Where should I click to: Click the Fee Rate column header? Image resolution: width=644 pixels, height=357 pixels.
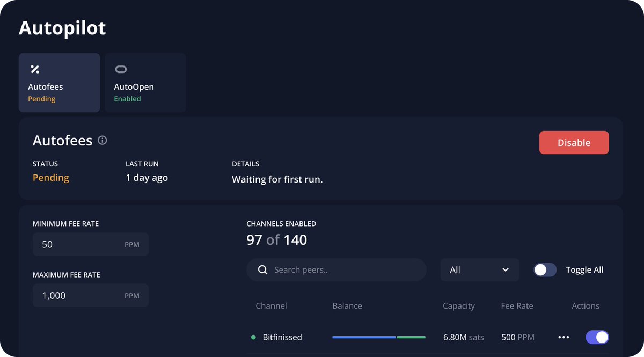click(x=517, y=306)
